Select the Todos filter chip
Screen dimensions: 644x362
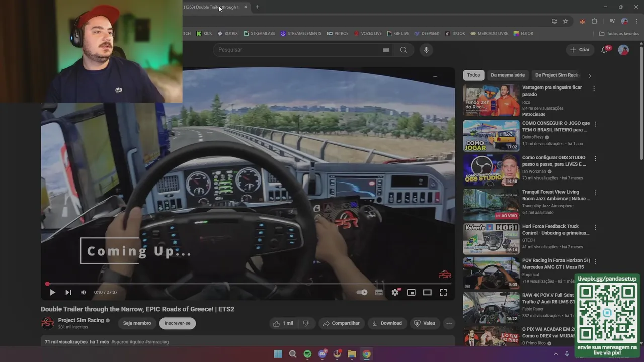click(x=473, y=75)
